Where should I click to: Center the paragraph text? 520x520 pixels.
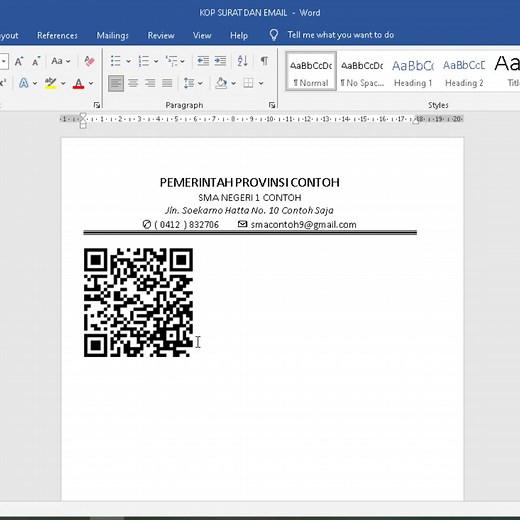click(133, 83)
